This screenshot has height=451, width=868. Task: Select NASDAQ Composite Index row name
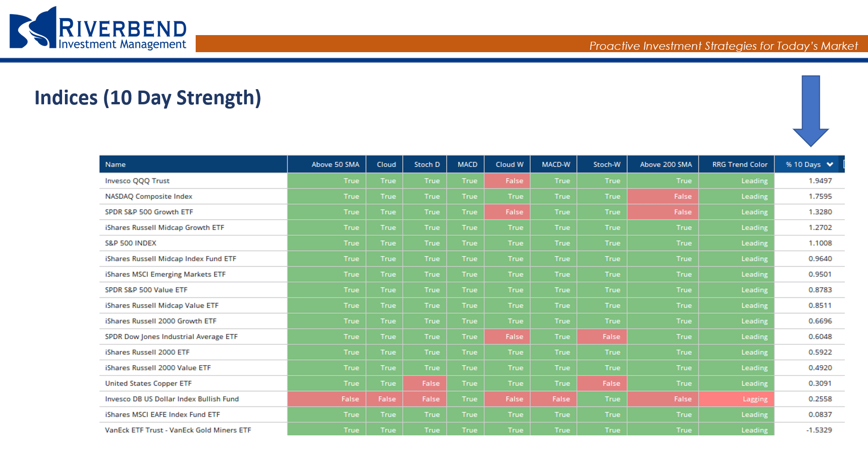pos(148,196)
